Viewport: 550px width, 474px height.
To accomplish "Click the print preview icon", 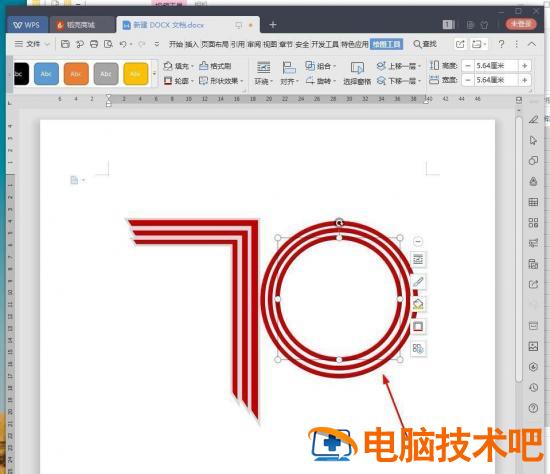I will [108, 44].
